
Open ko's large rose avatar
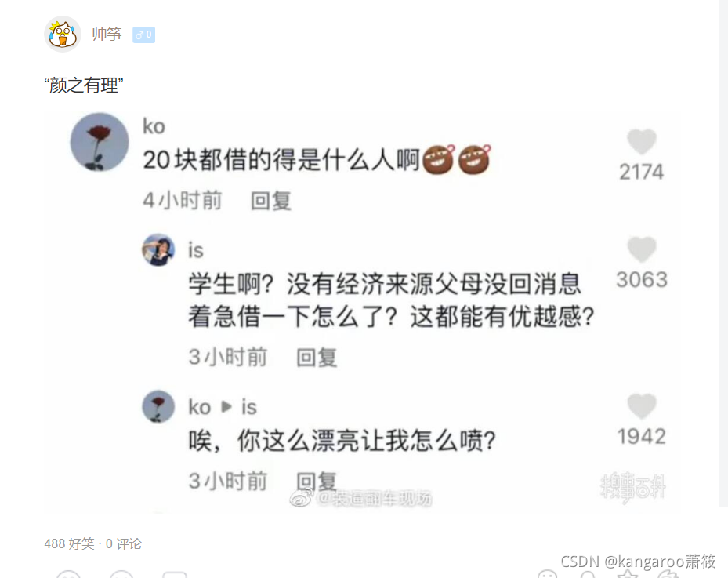tap(100, 142)
